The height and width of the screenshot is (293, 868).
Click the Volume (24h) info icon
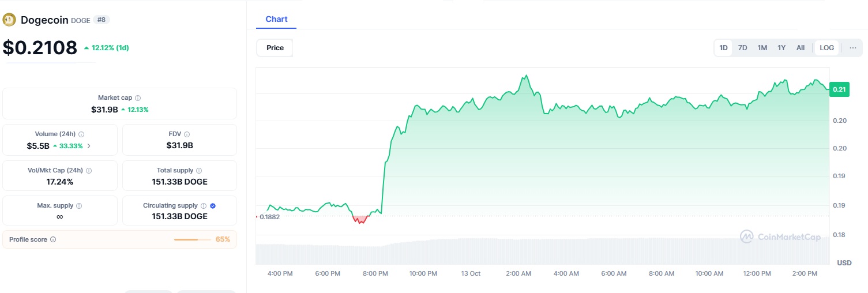click(81, 134)
